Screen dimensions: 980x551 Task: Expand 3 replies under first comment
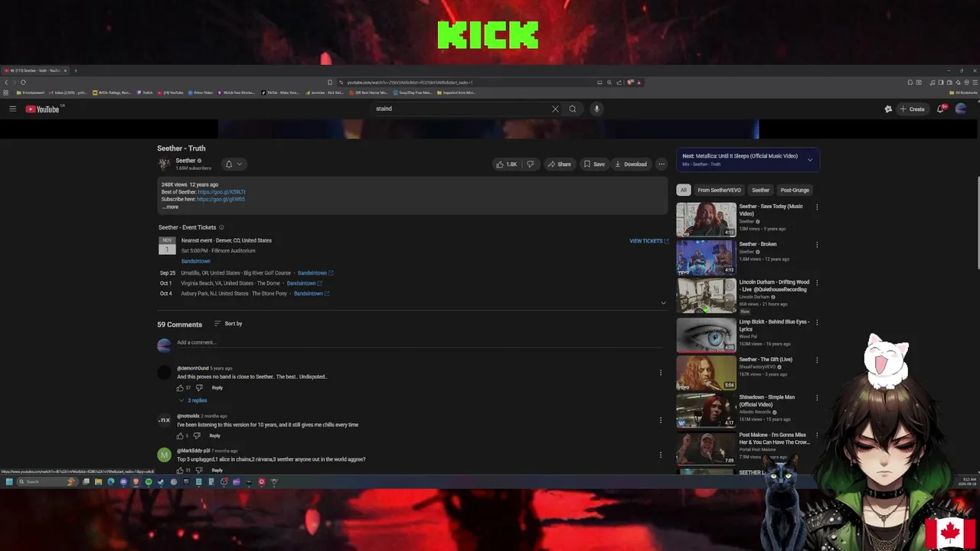coord(193,400)
